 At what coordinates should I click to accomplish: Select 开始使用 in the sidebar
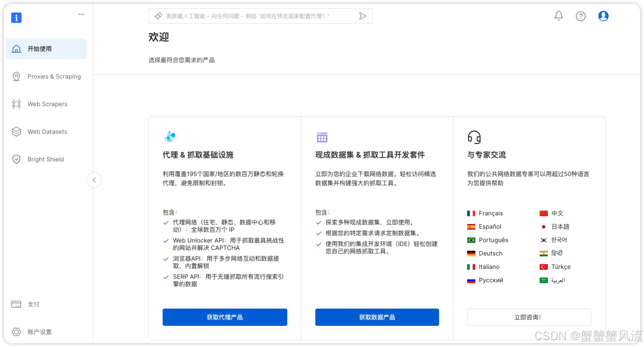point(46,49)
